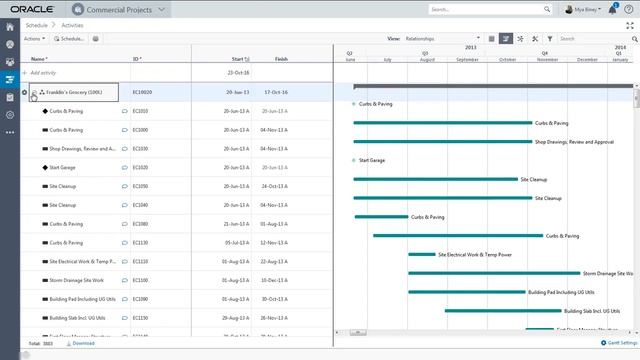Click the Schedule... button
This screenshot has width=640, height=360.
(69, 39)
